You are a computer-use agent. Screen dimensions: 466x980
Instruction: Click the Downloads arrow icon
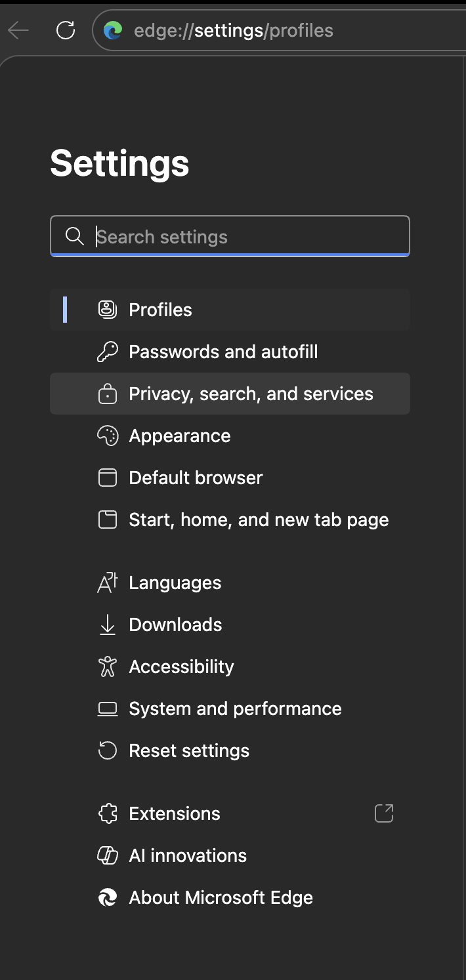click(x=108, y=624)
